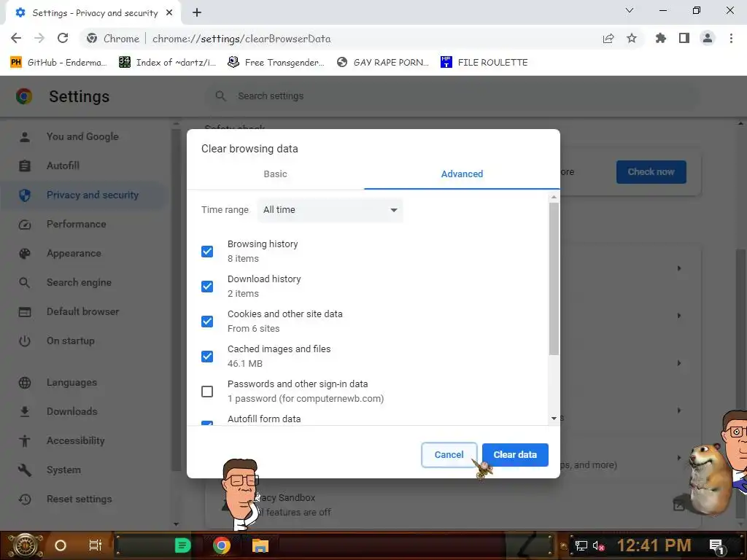The image size is (747, 560).
Task: Open the Chrome three-dot menu
Action: [731, 38]
